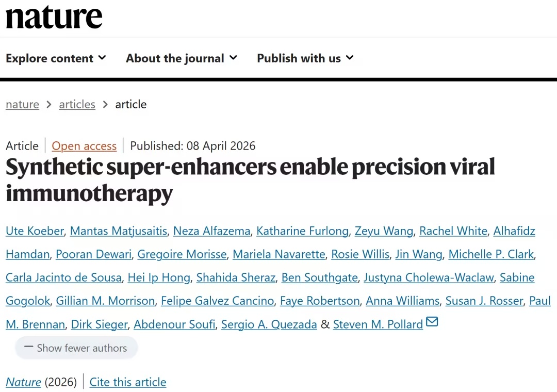Click author Sergio A. Quezada
The image size is (557, 392).
269,324
